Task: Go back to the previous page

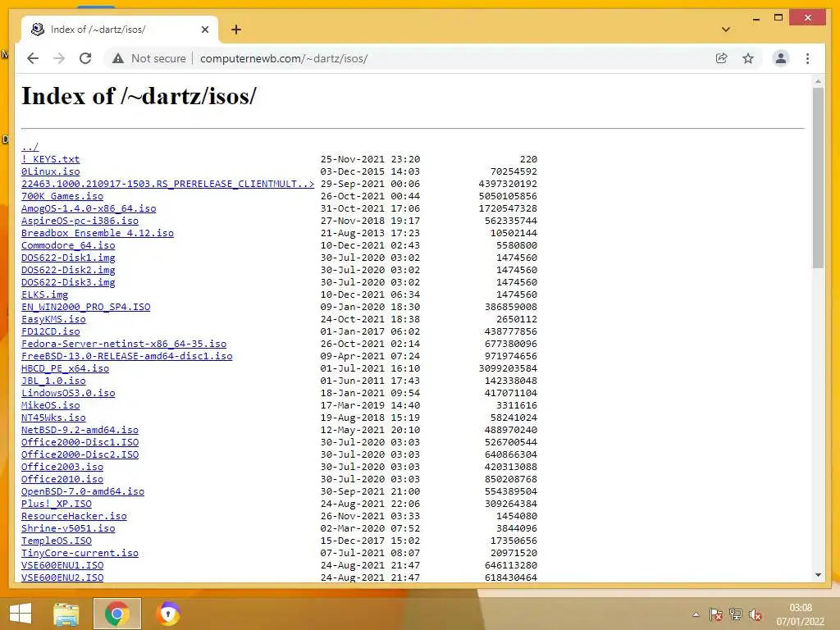Action: [33, 58]
